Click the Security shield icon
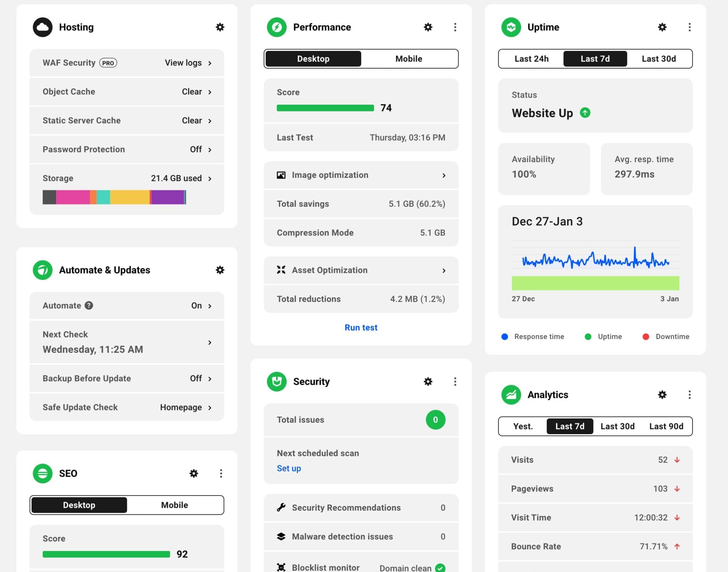 (277, 381)
